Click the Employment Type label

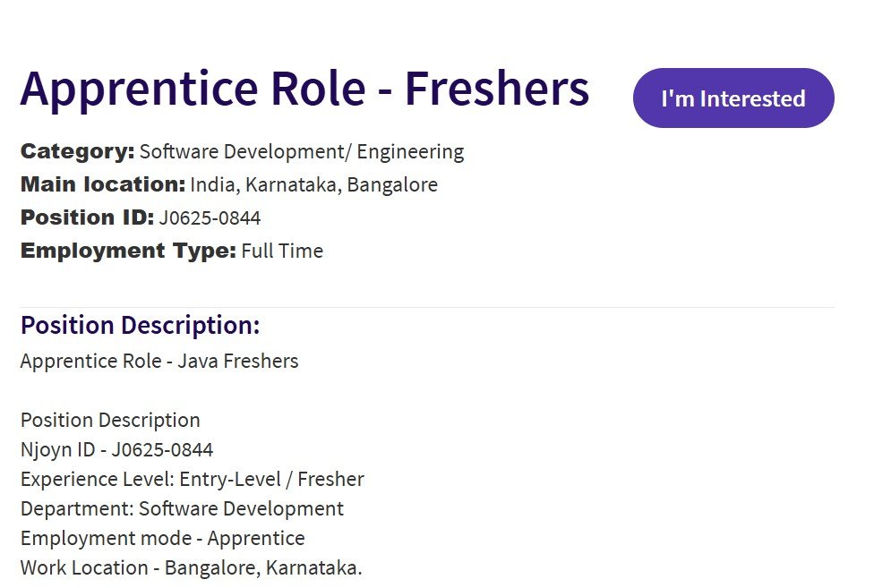pyautogui.click(x=128, y=251)
